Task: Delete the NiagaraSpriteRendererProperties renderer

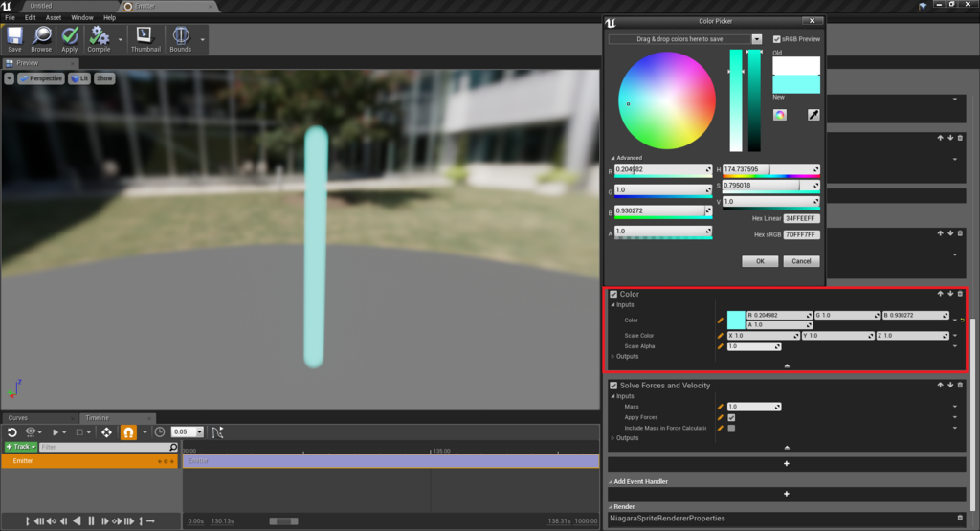Action: (x=961, y=518)
